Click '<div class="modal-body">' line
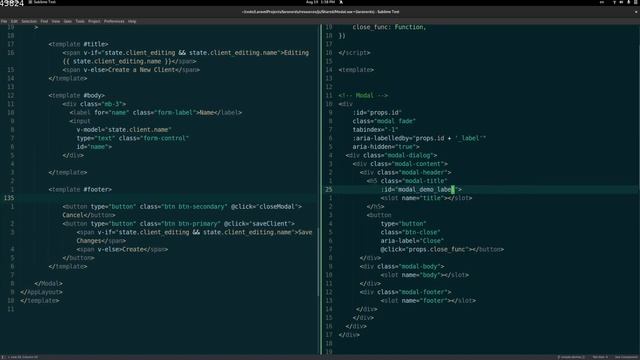Viewport: 640px width, 360px height. (x=402, y=267)
